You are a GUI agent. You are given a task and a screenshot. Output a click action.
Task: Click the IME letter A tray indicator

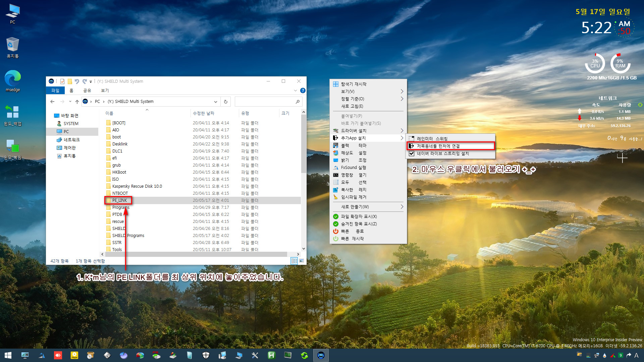coord(636,355)
